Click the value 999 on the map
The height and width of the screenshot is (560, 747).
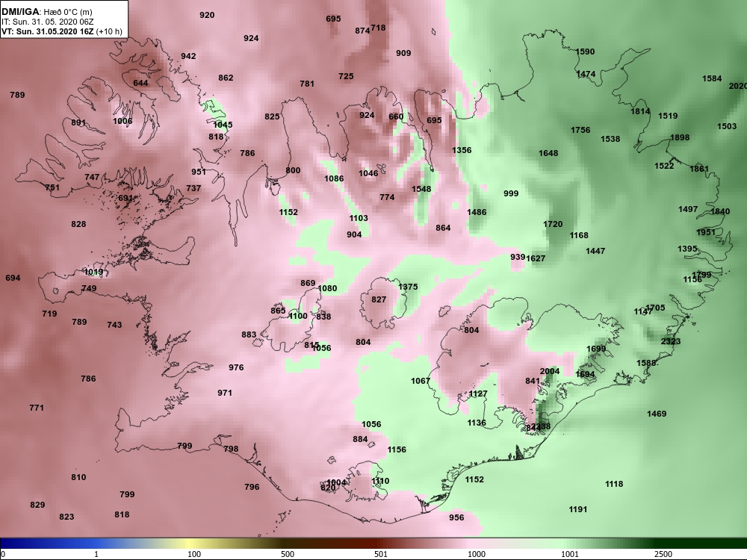click(x=511, y=194)
